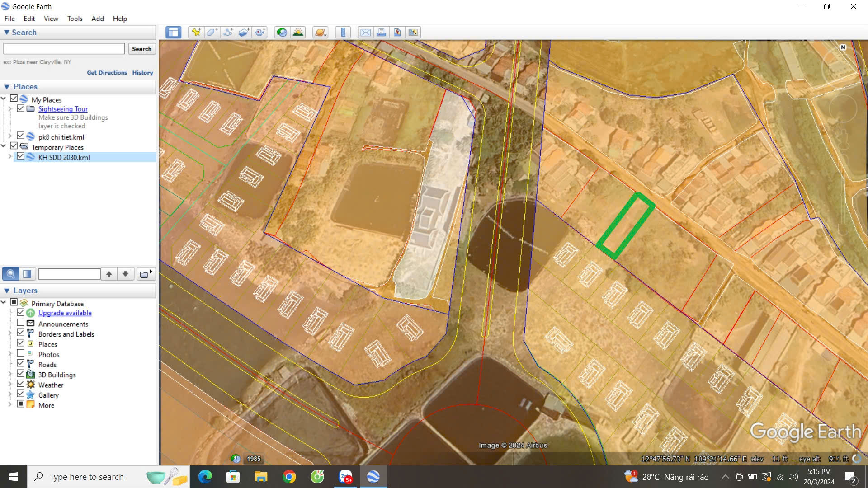Click the historical imagery 1985 clock icon
The height and width of the screenshot is (488, 868).
click(x=236, y=459)
